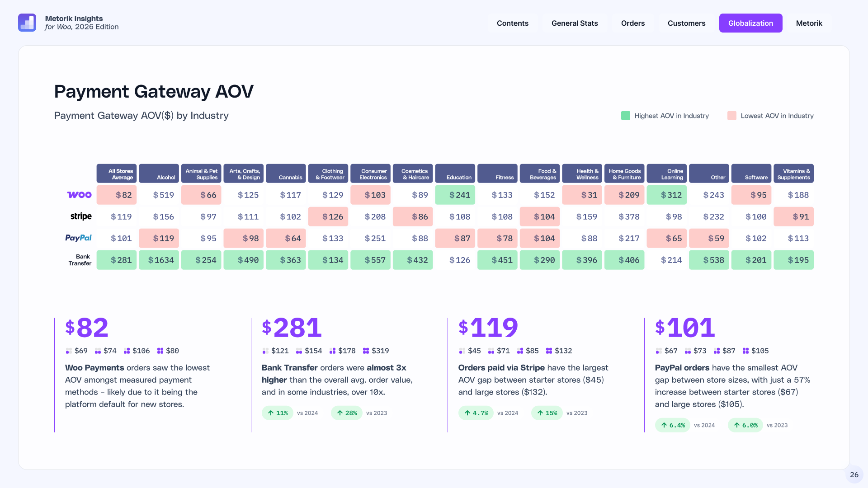868x488 pixels.
Task: Click the Vitamins & Supplements column header
Action: pyautogui.click(x=794, y=174)
